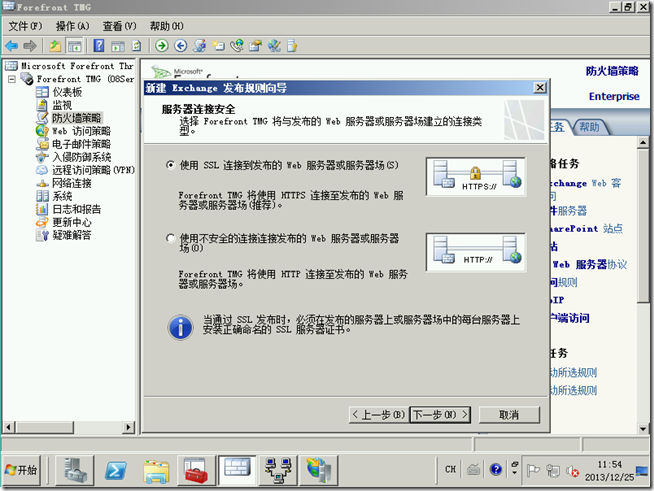Click the Refresh page icon in the toolbar
The width and height of the screenshot is (654, 491).
[x=136, y=45]
